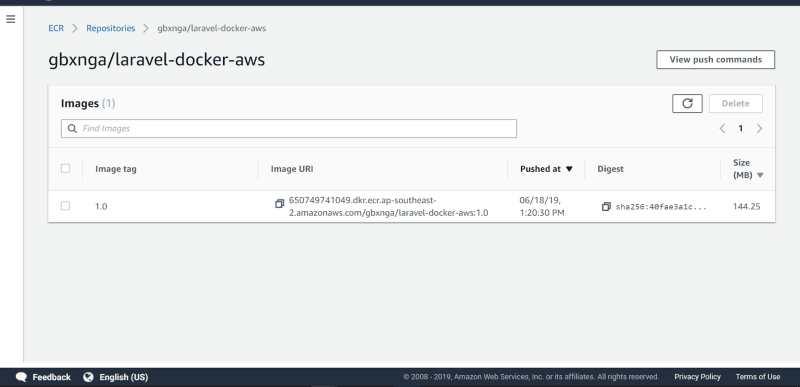
Task: Focus the Find Images search field
Action: pyautogui.click(x=289, y=128)
